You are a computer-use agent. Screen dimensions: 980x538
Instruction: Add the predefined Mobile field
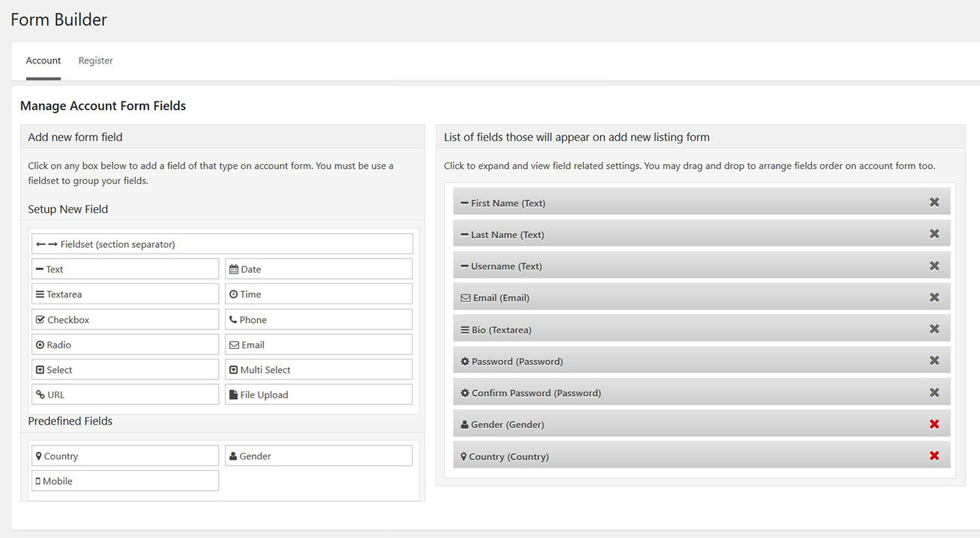click(x=125, y=480)
